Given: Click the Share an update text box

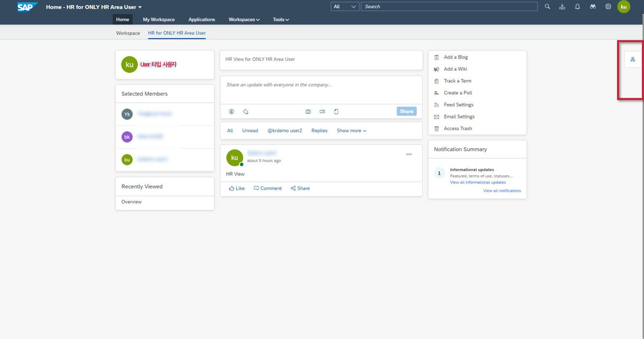Looking at the screenshot, I should [x=321, y=90].
